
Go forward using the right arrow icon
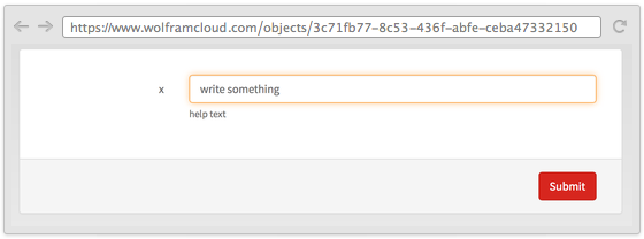45,26
